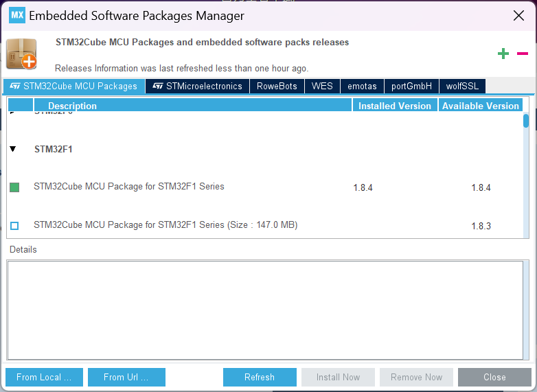Click the From Local button
This screenshot has width=537, height=392.
click(44, 377)
